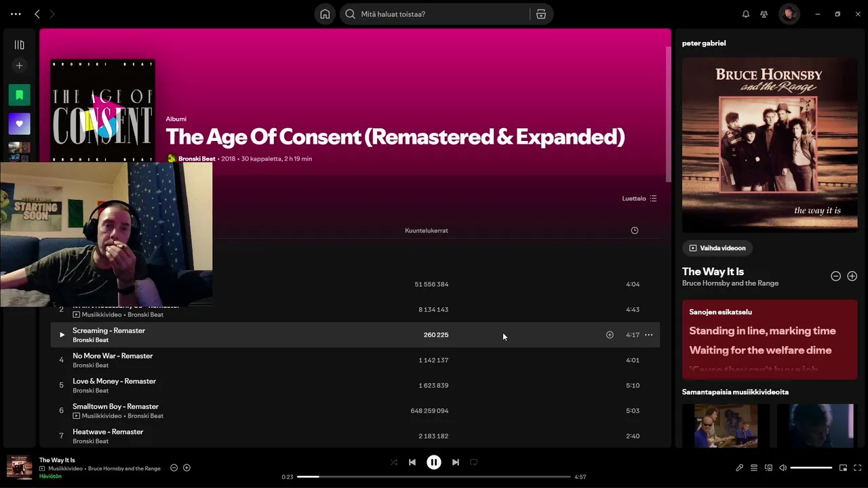Click the play count 648 259 094
The image size is (868, 488).
[x=429, y=411]
